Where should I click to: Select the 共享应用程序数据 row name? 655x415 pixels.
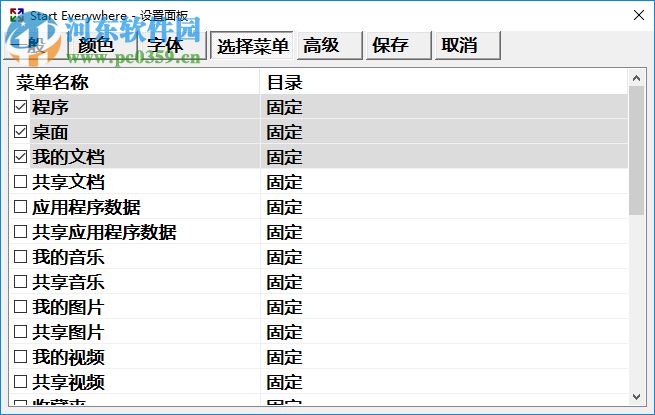(104, 232)
